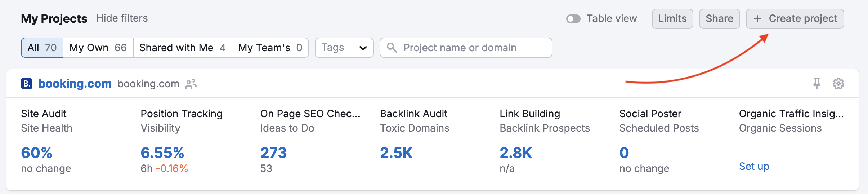This screenshot has width=868, height=194.
Task: Click the Share button
Action: (x=719, y=19)
